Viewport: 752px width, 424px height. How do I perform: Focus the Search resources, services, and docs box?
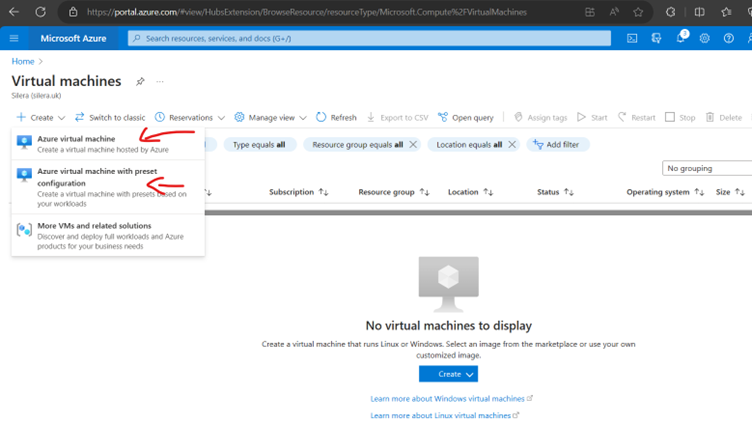pos(370,38)
